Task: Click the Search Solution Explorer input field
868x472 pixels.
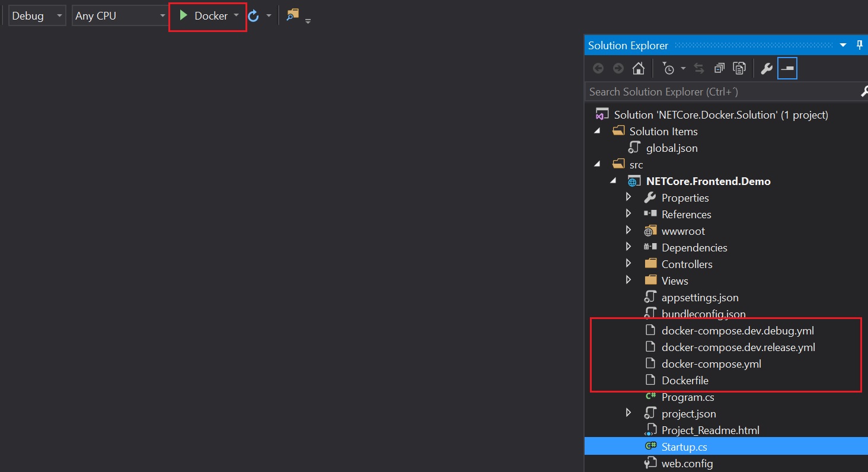Action: [x=682, y=91]
